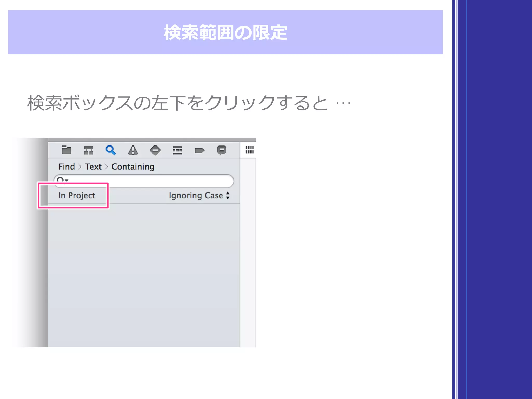The height and width of the screenshot is (399, 532).
Task: Open the Text breadcrumb menu
Action: tap(93, 167)
